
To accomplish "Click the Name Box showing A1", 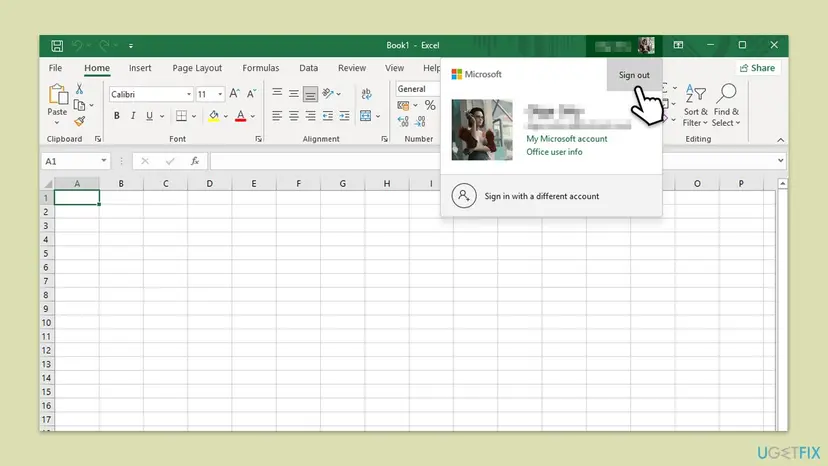I will tap(76, 161).
